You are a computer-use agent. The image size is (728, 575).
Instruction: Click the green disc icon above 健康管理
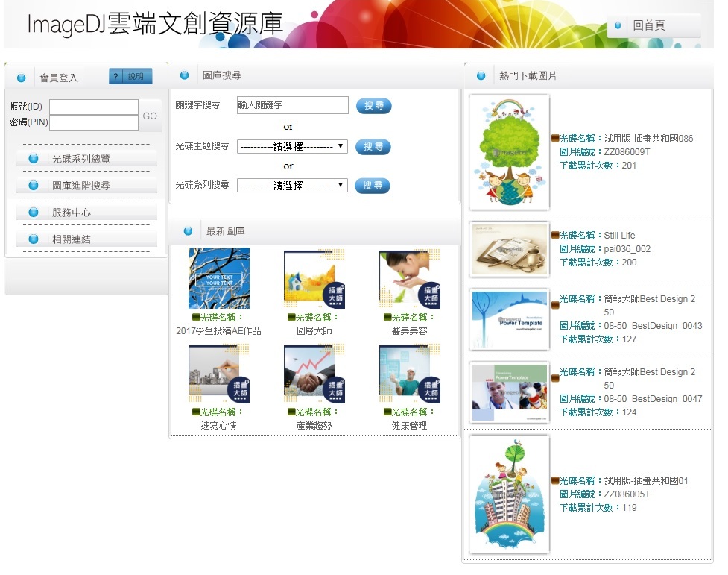[x=387, y=412]
